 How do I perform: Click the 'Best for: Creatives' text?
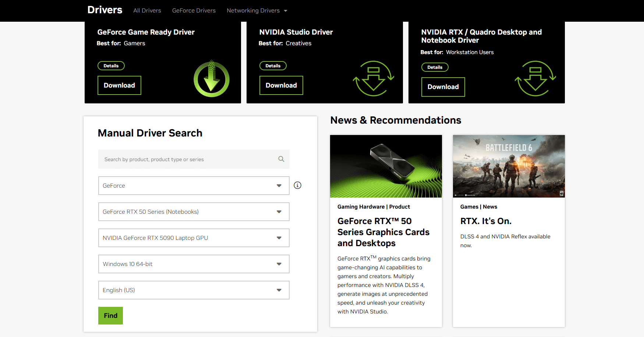(285, 43)
